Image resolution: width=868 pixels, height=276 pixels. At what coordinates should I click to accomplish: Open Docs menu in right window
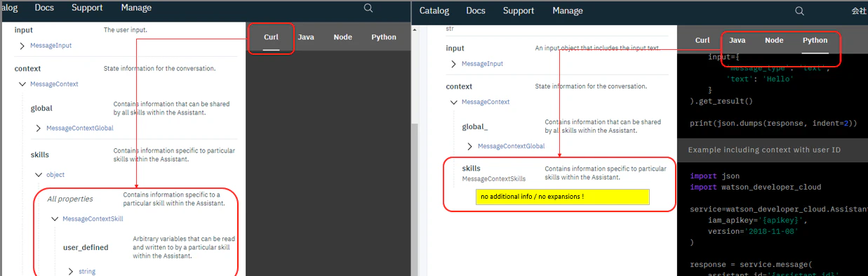pos(476,11)
